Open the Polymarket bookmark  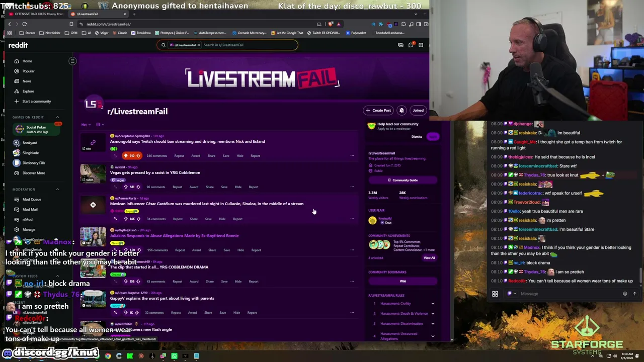[x=356, y=33]
